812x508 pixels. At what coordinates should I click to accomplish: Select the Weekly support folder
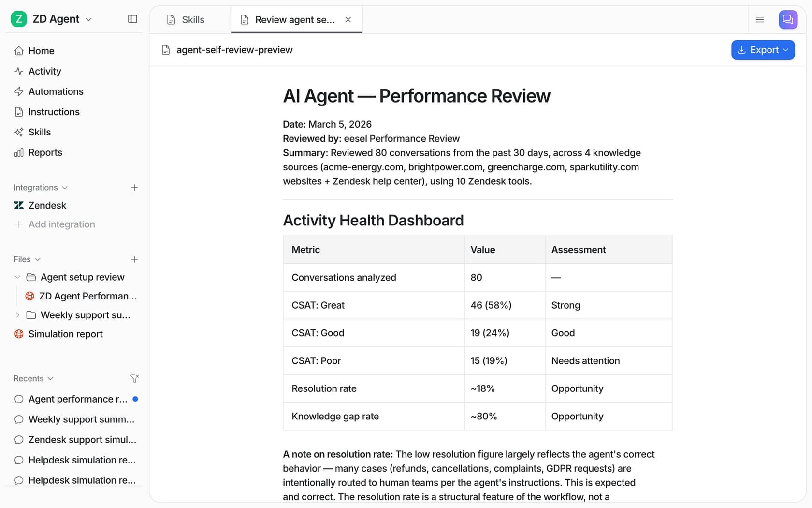point(85,315)
